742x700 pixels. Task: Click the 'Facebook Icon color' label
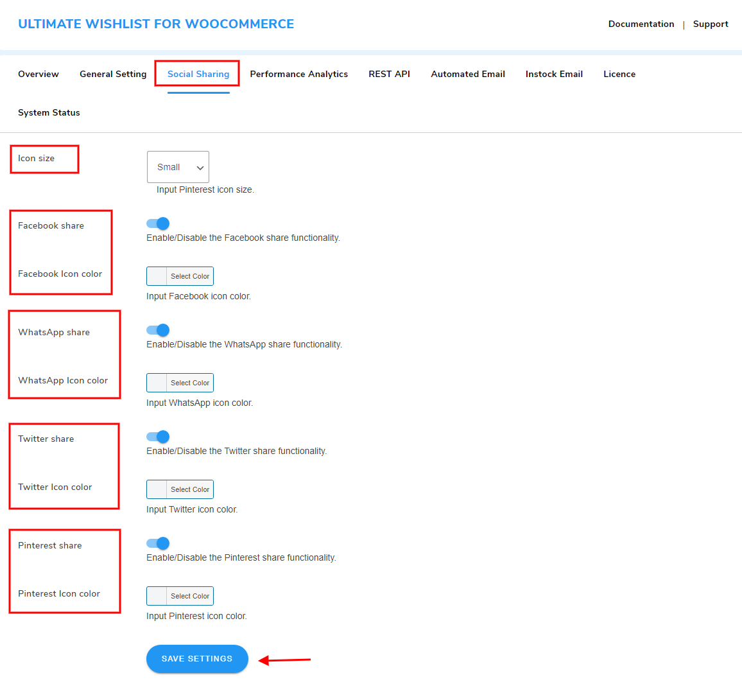click(x=60, y=274)
